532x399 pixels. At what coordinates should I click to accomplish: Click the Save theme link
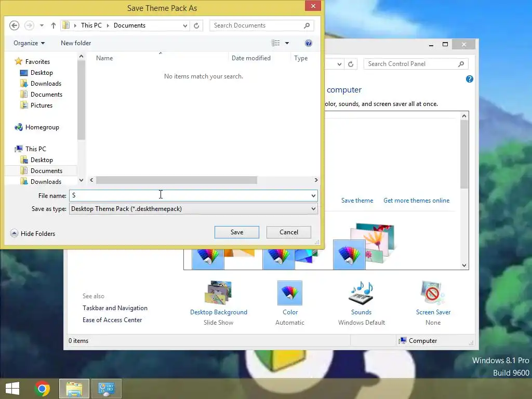pos(357,201)
